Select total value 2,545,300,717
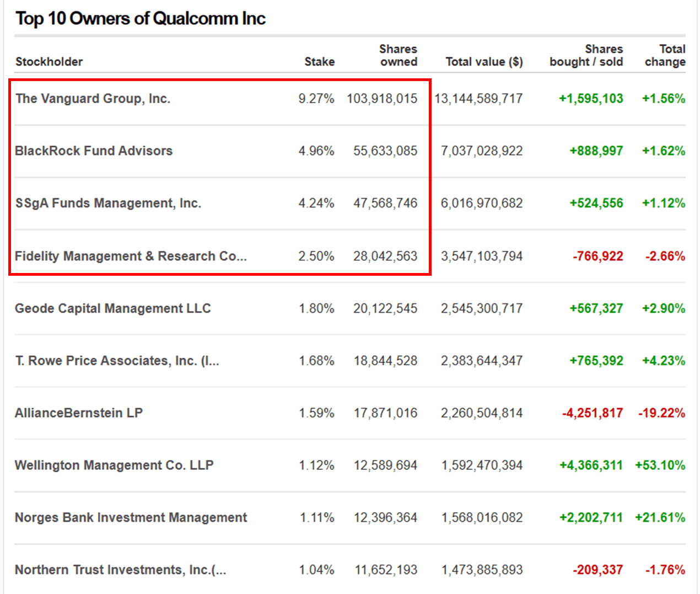The image size is (700, 594). (x=482, y=308)
